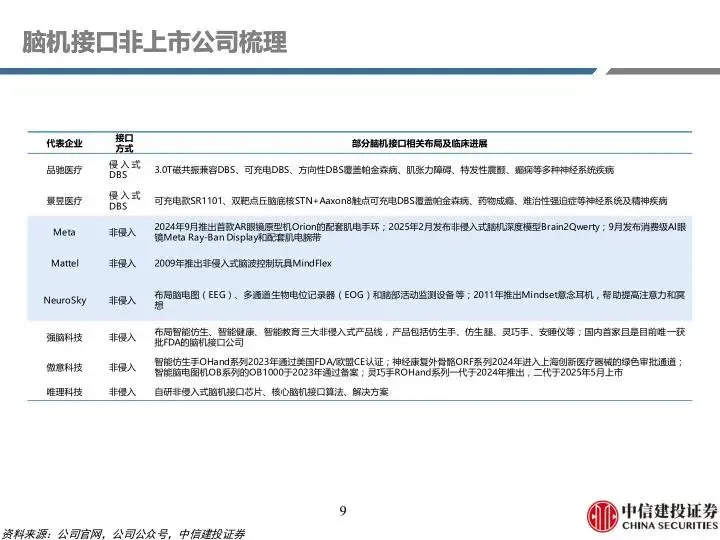
Task: Click the NeuroSky company cell
Action: point(65,300)
